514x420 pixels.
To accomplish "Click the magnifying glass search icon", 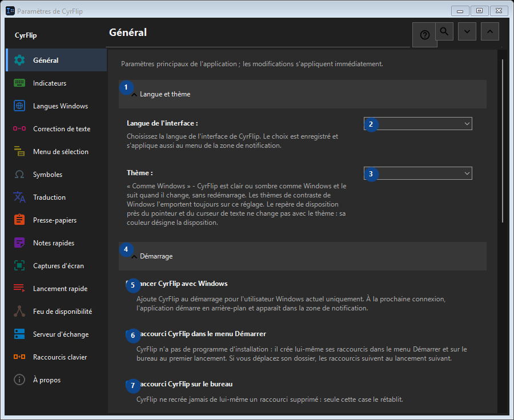I will pos(444,31).
